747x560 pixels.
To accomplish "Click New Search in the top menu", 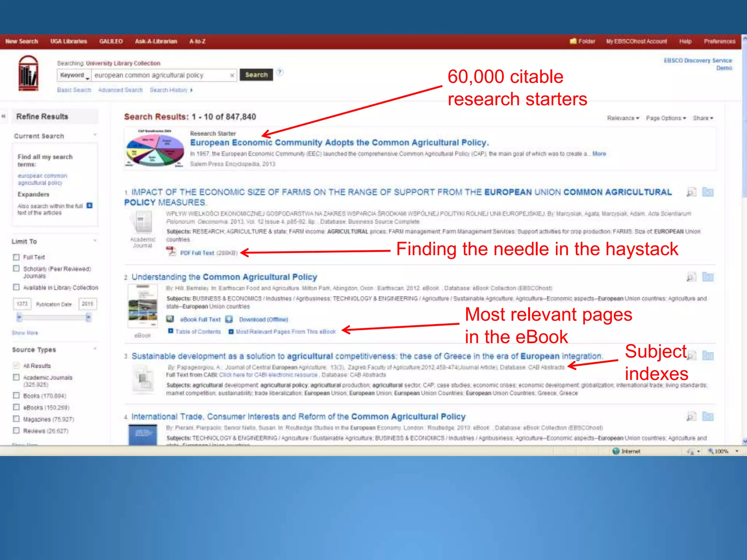I will click(x=22, y=41).
